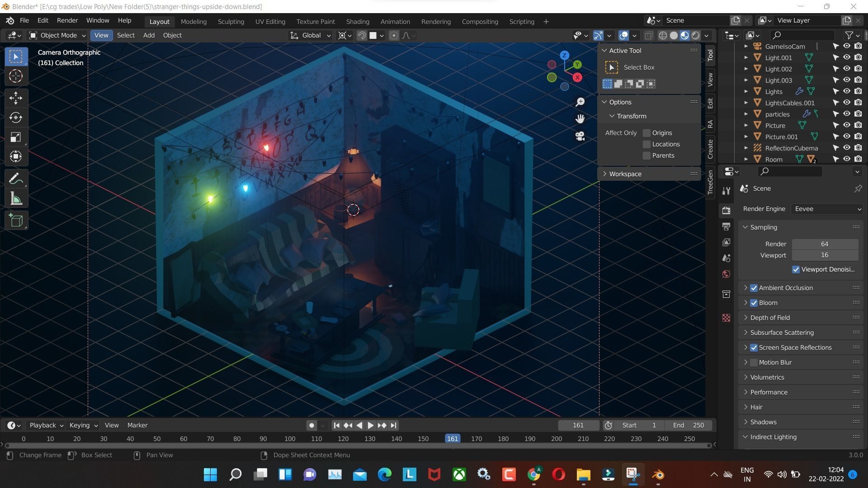Click the Keying button in timeline
The height and width of the screenshot is (488, 868).
tap(83, 425)
